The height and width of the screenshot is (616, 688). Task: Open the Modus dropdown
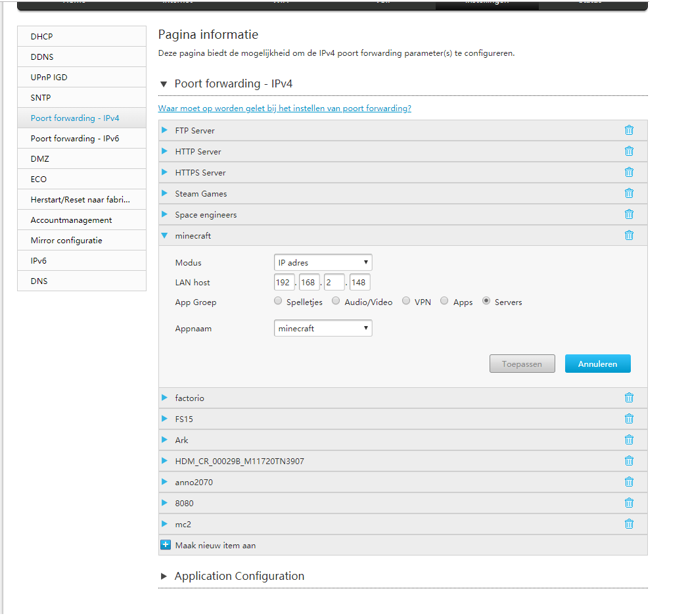click(x=323, y=262)
